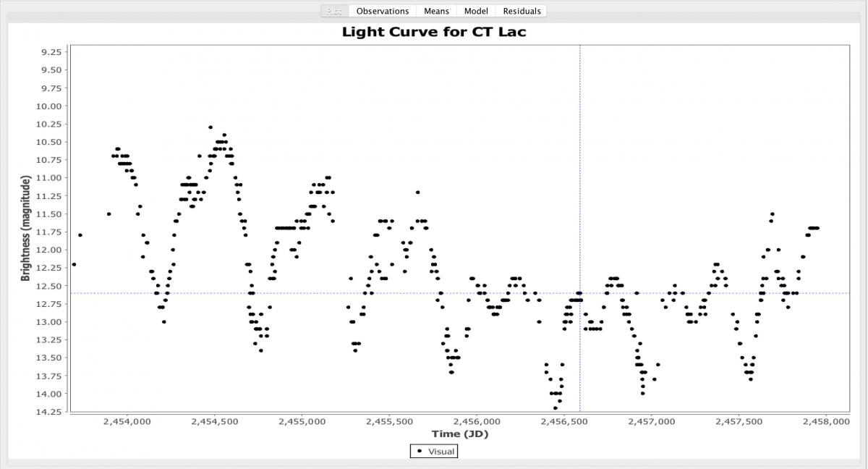868x469 pixels.
Task: Click the leftmost data point at 12.2 magnitude
Action: pyautogui.click(x=74, y=264)
